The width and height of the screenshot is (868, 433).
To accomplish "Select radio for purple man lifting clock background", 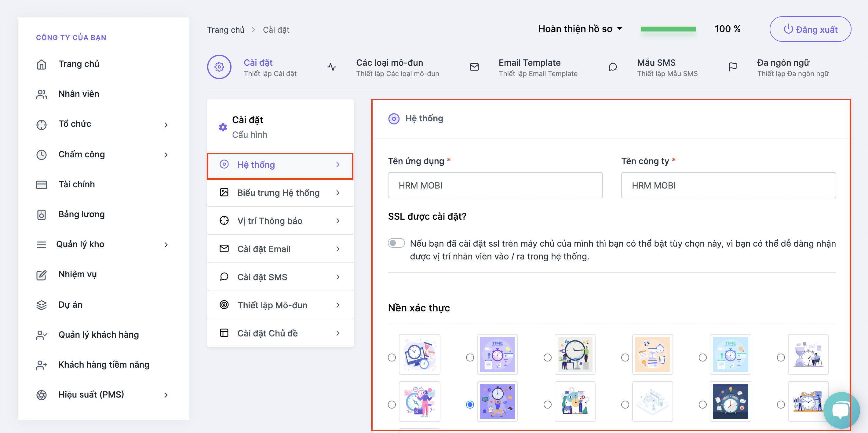I will [x=470, y=405].
